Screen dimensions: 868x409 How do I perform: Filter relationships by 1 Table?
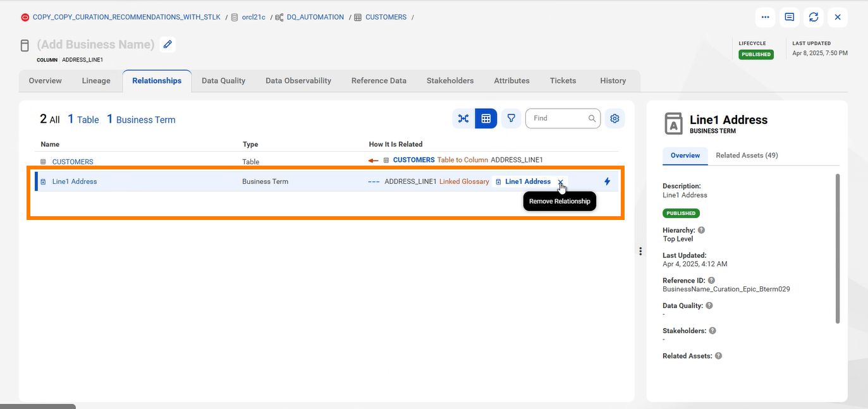(83, 119)
